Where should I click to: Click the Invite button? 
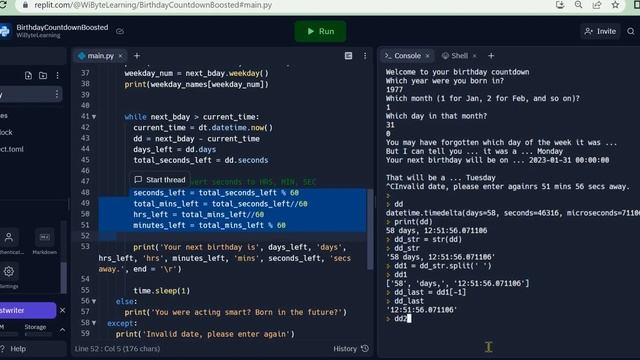coord(600,31)
